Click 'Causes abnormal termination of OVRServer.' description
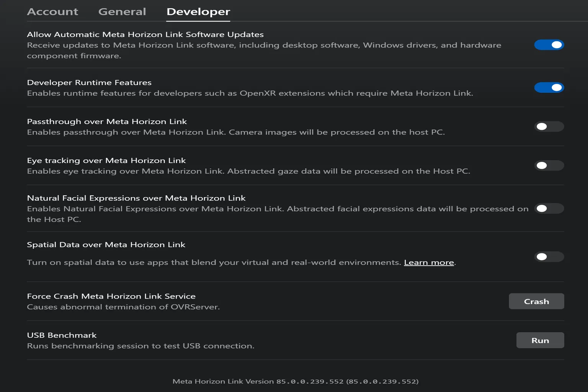This screenshot has height=392, width=588. pos(123,307)
